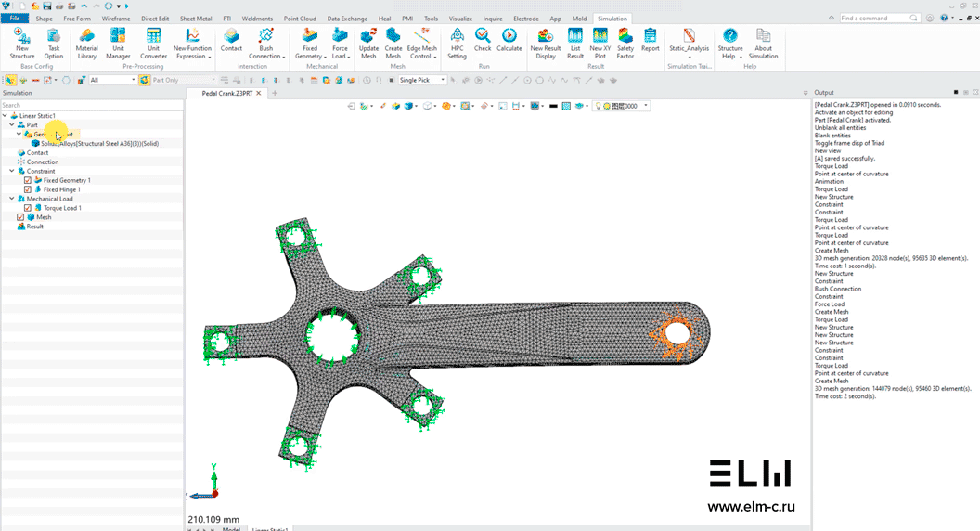
Task: Open Edge Mesh Control
Action: pos(422,44)
